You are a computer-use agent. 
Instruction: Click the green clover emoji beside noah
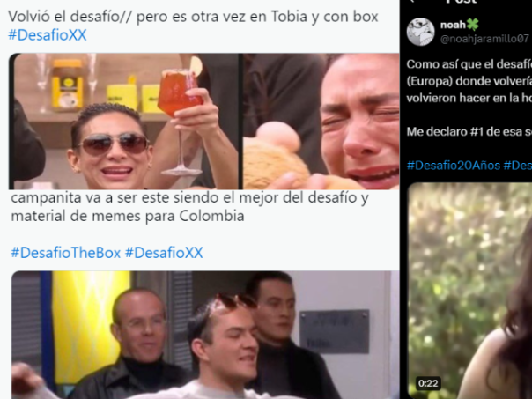point(473,25)
